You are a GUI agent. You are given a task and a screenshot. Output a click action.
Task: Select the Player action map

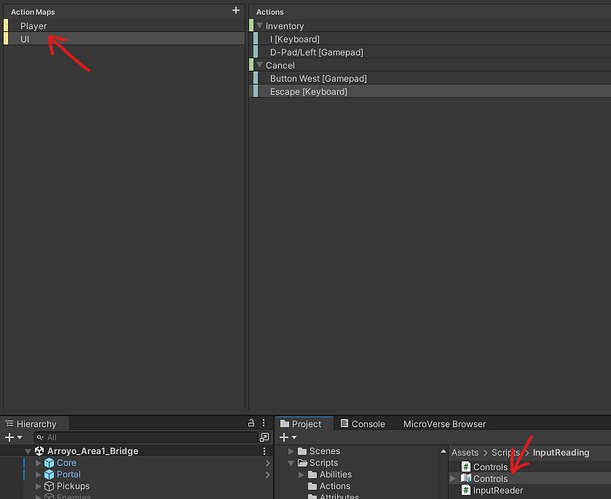pos(124,26)
